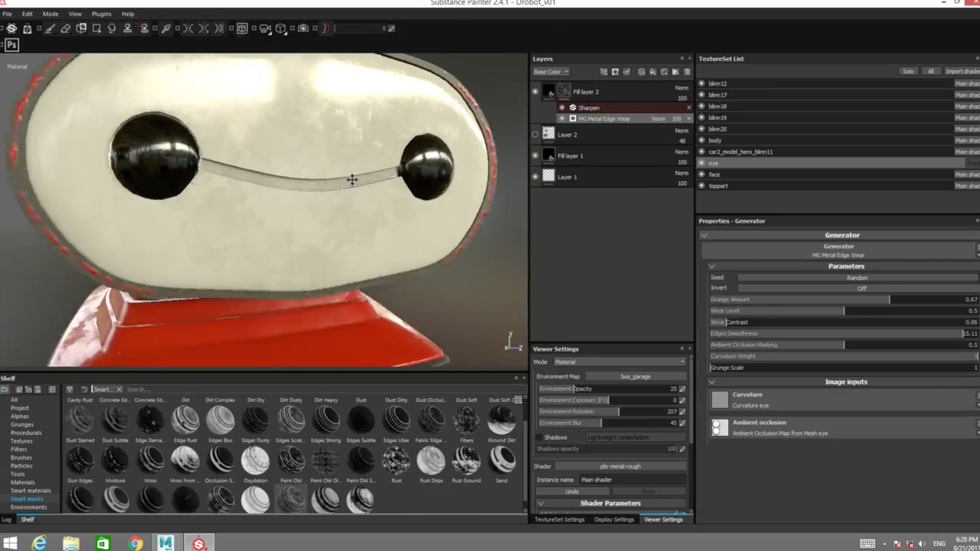Click the Export to Photoshop icon
Screen dimensions: 980x551
click(11, 45)
